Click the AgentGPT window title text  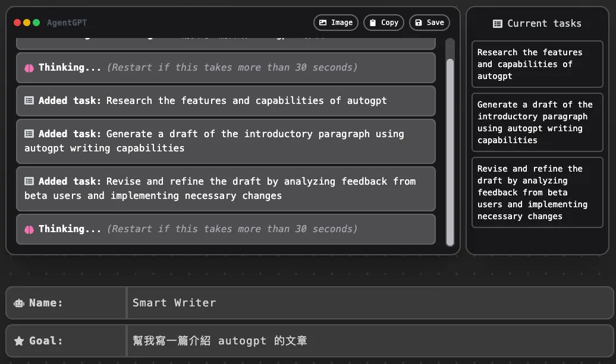coord(67,23)
